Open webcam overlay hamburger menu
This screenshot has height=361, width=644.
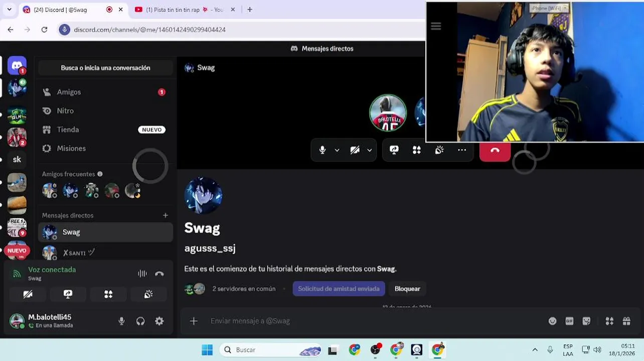tap(436, 26)
